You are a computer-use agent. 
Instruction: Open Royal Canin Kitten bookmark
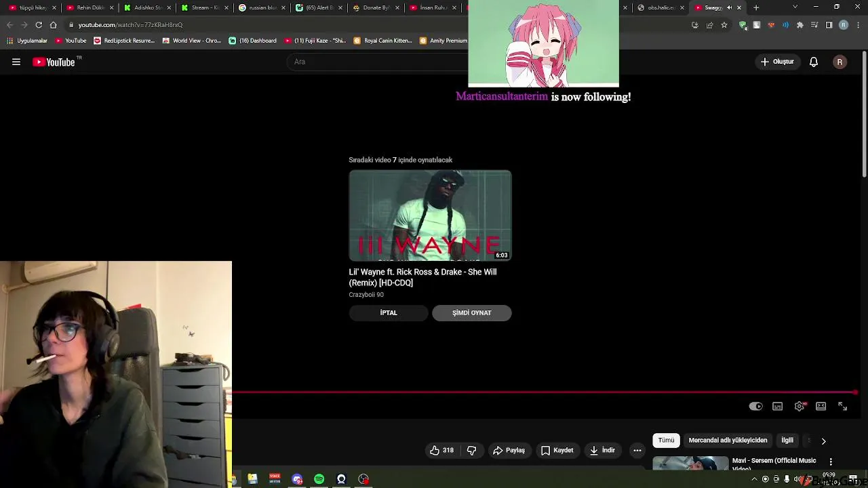tap(382, 41)
